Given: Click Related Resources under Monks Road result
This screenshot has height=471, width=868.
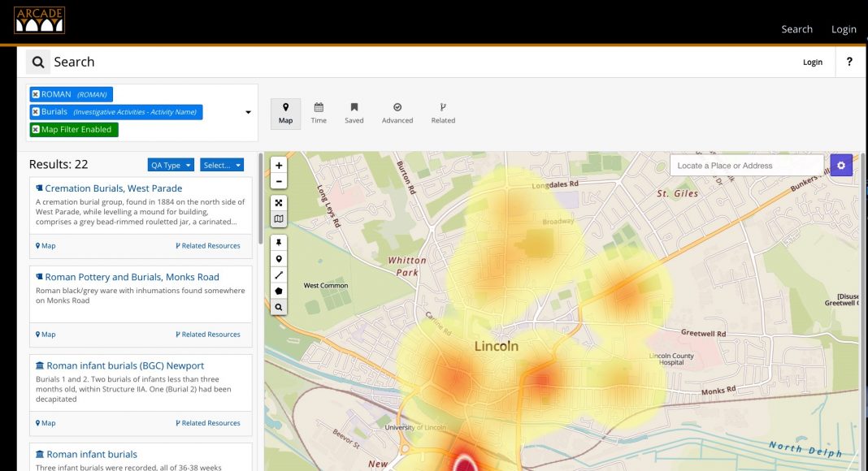Looking at the screenshot, I should (x=208, y=335).
